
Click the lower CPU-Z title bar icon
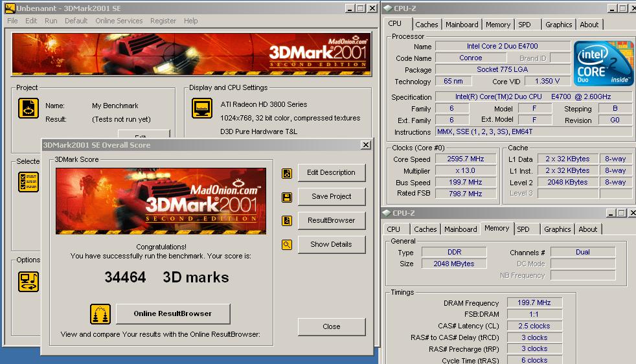click(x=386, y=212)
